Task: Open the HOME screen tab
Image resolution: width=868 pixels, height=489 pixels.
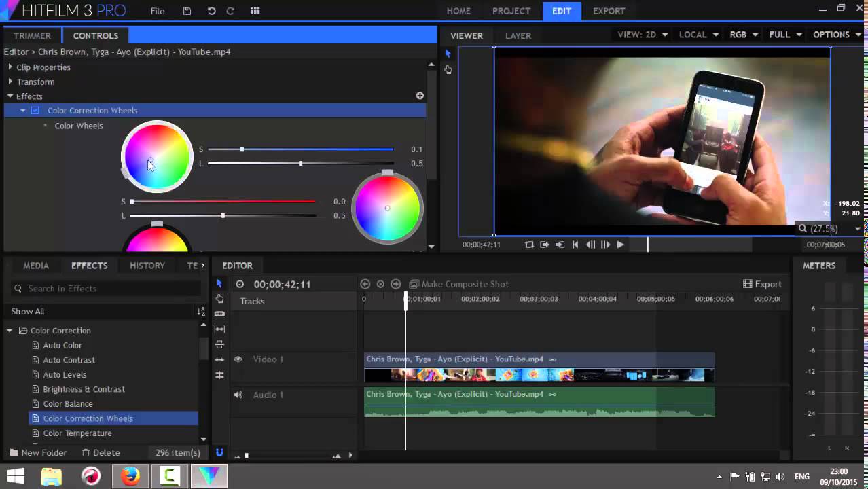Action: coord(458,11)
